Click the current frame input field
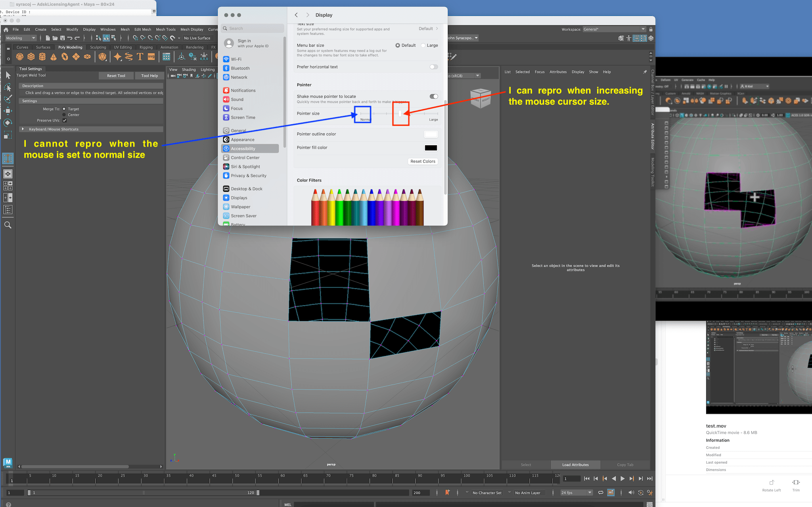812x507 pixels. pos(571,478)
